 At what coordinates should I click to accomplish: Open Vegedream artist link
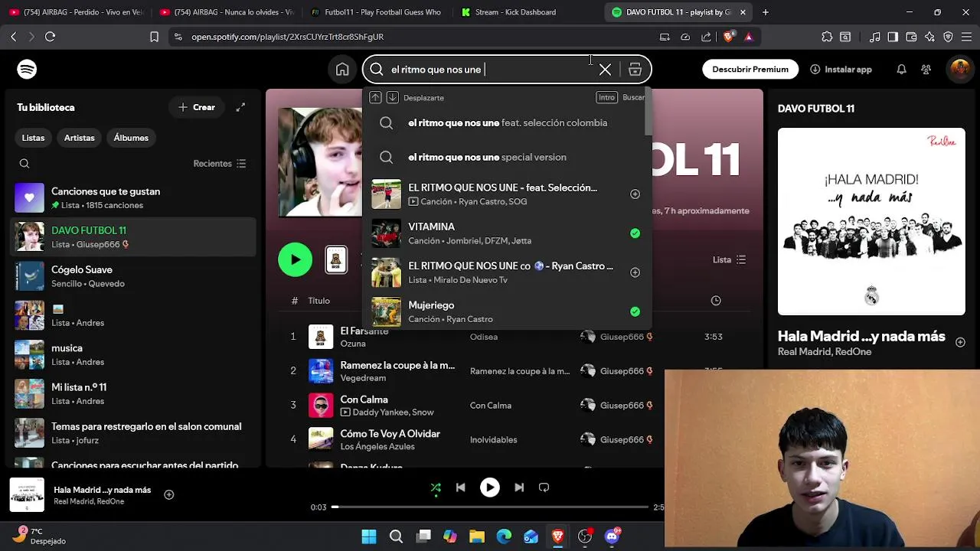click(363, 378)
